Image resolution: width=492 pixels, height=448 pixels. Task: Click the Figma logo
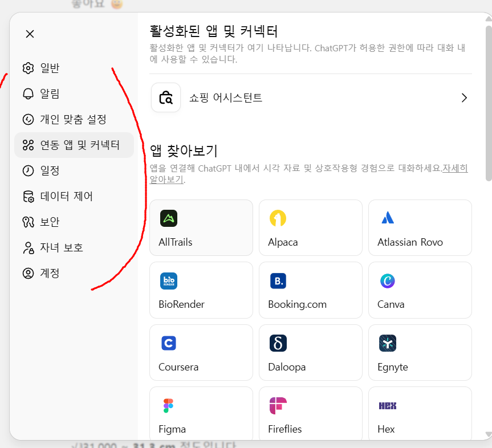(x=169, y=406)
